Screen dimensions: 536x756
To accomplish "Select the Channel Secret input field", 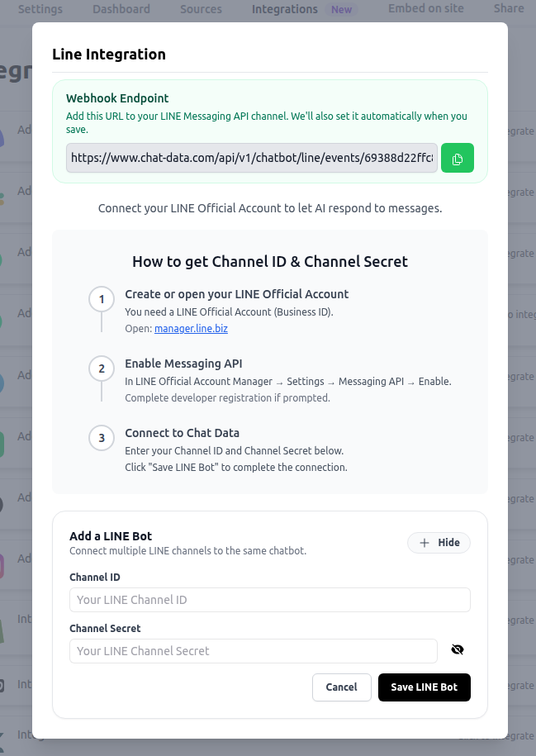I will click(253, 651).
